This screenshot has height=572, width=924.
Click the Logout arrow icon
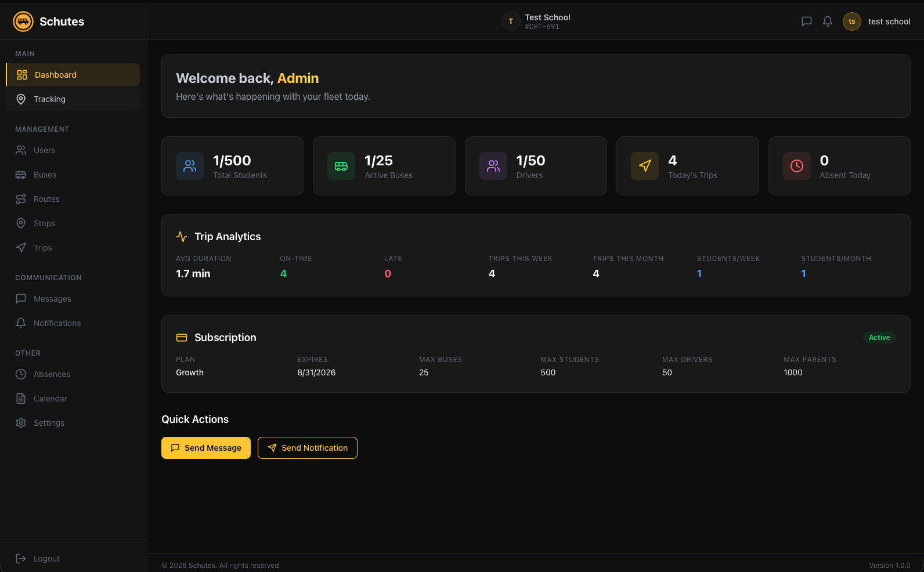(x=21, y=559)
